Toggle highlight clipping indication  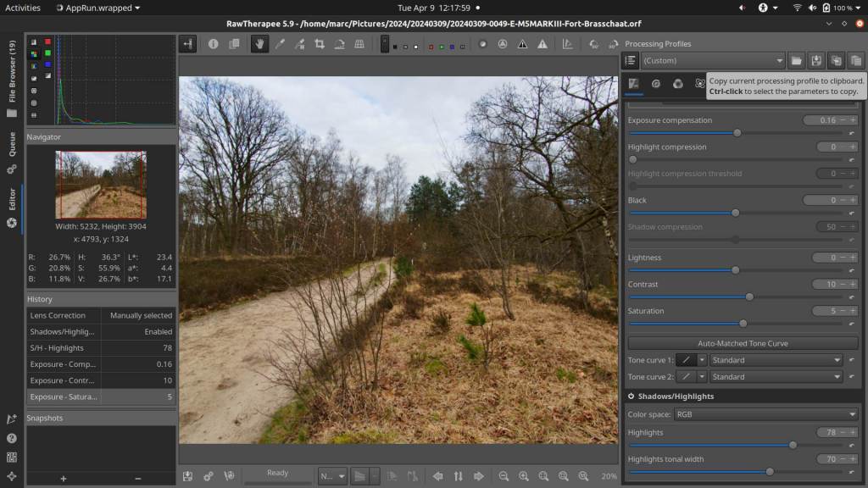point(542,44)
